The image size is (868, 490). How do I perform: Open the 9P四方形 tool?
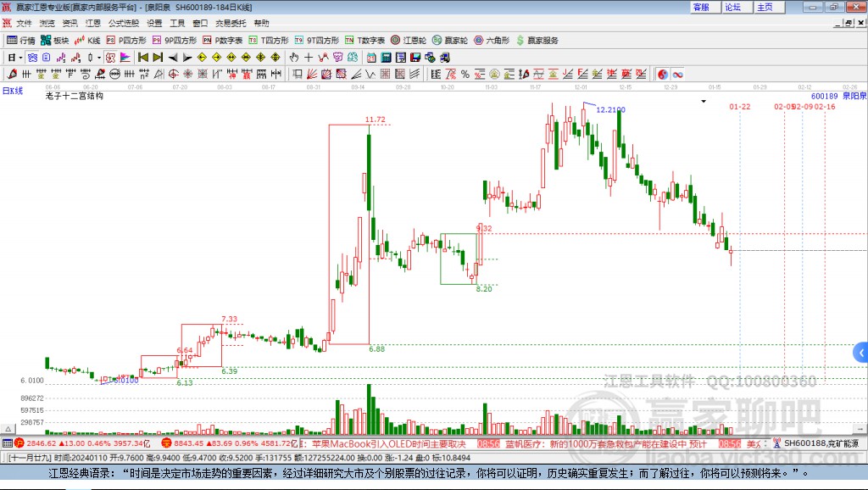pyautogui.click(x=175, y=41)
